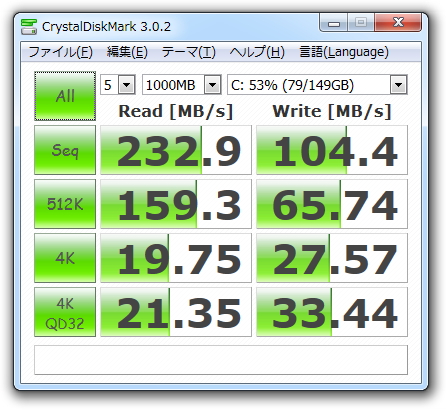The height and width of the screenshot is (410, 446).
Task: Start the 512K benchmark
Action: click(x=65, y=204)
